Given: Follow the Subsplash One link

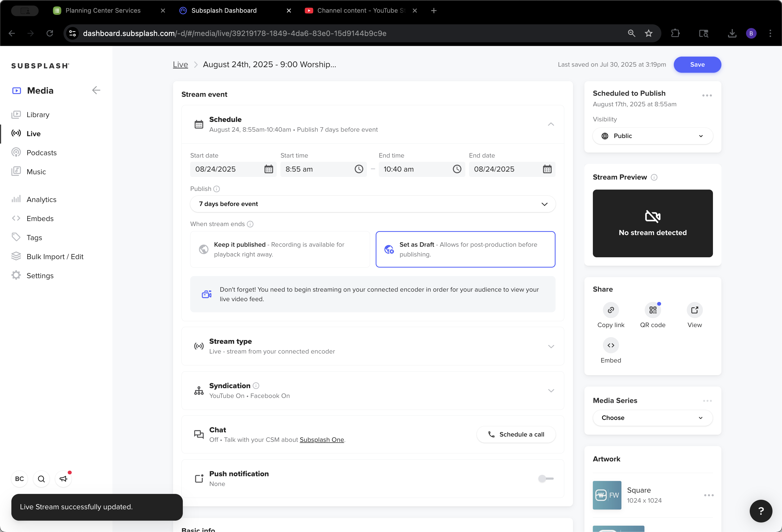Looking at the screenshot, I should tap(322, 439).
